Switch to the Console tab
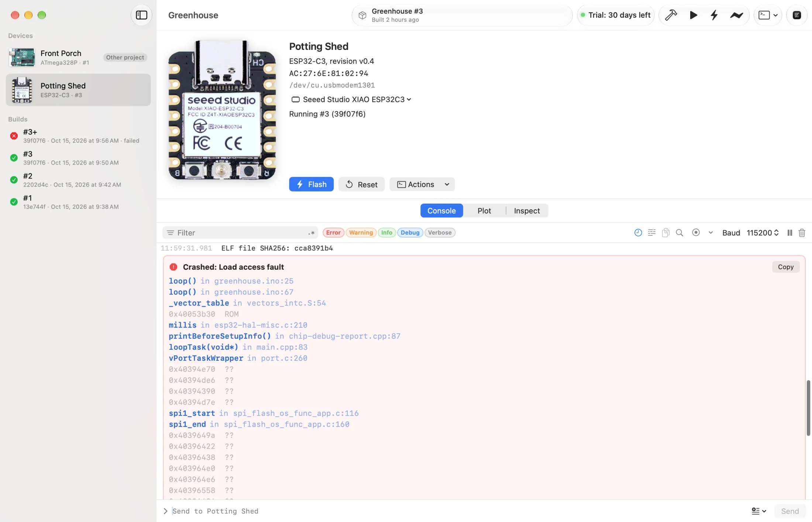812x522 pixels. tap(441, 211)
